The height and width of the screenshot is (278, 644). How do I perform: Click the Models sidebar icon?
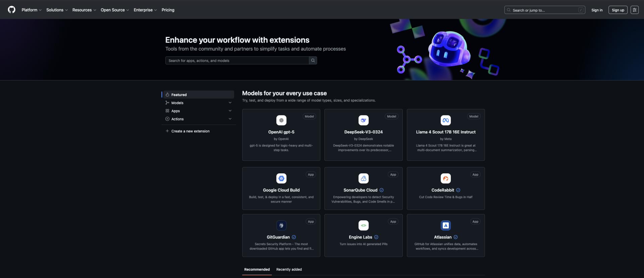[x=167, y=103]
